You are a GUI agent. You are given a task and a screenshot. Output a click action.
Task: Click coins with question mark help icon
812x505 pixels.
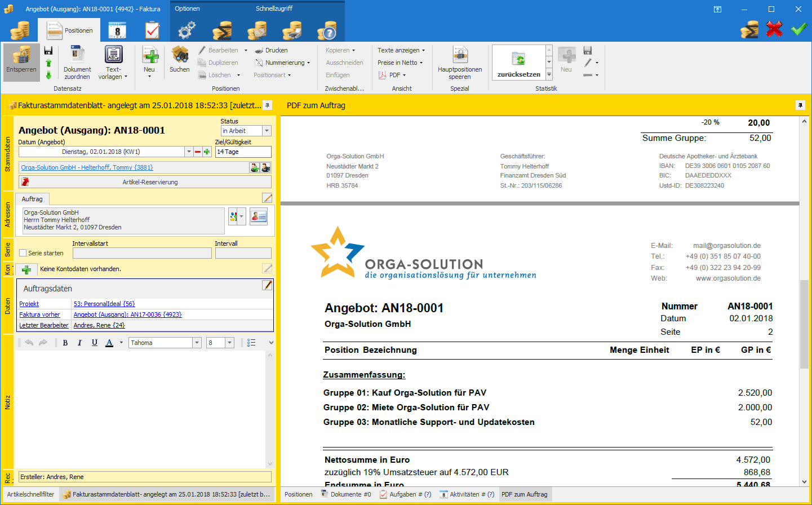pyautogui.click(x=327, y=30)
